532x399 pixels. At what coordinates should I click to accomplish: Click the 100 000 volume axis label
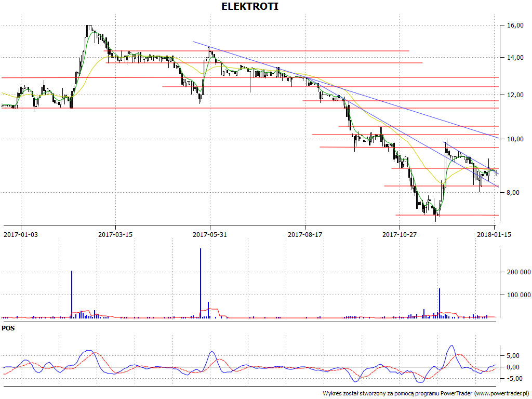tap(519, 295)
